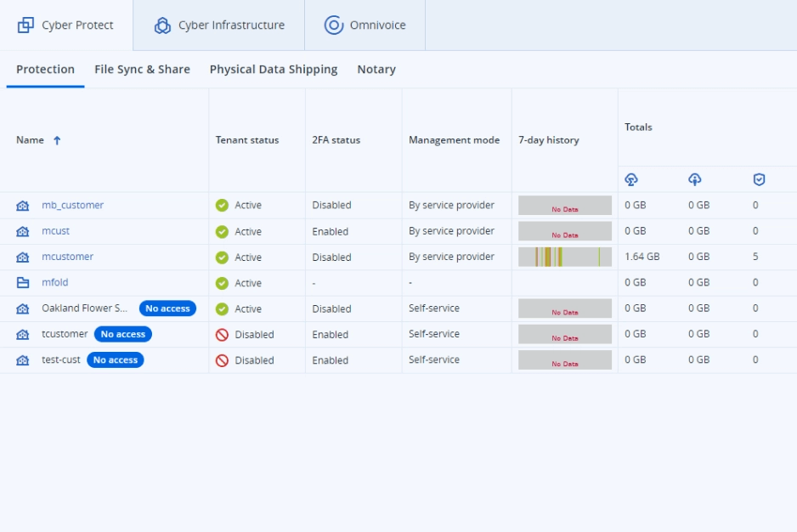
Task: Click the mb_customer tenant building icon
Action: click(x=23, y=206)
